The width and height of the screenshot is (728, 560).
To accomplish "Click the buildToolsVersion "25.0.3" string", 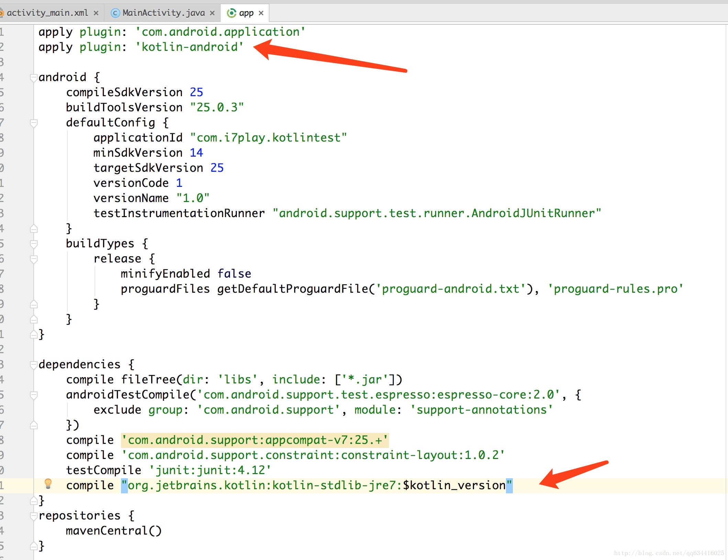I will point(217,108).
